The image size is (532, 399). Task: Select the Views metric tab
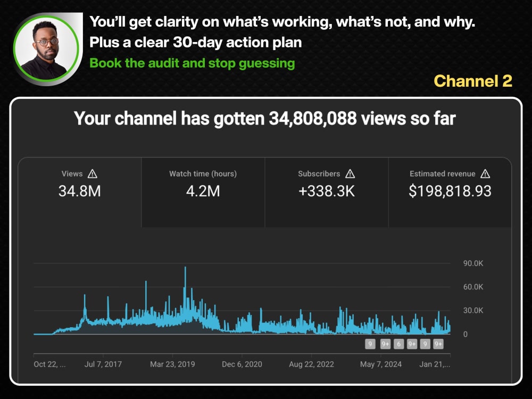[x=80, y=193]
